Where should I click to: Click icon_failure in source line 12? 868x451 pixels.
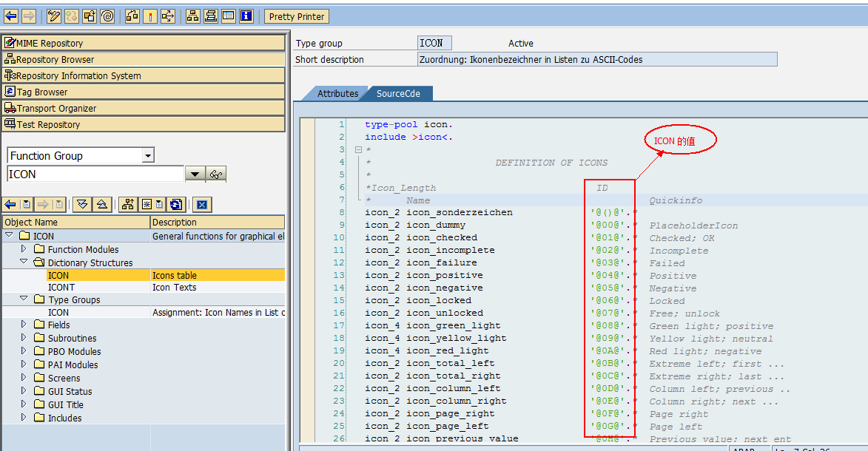click(x=442, y=262)
